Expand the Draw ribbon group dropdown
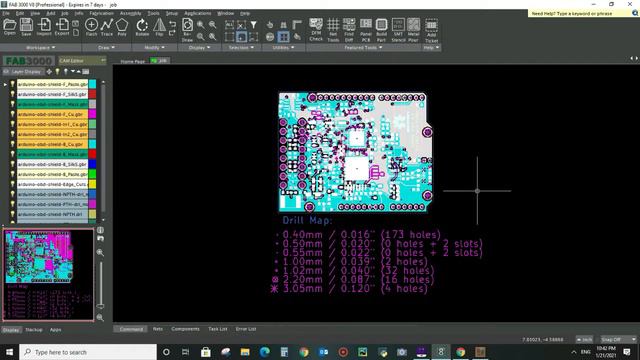 106,48
